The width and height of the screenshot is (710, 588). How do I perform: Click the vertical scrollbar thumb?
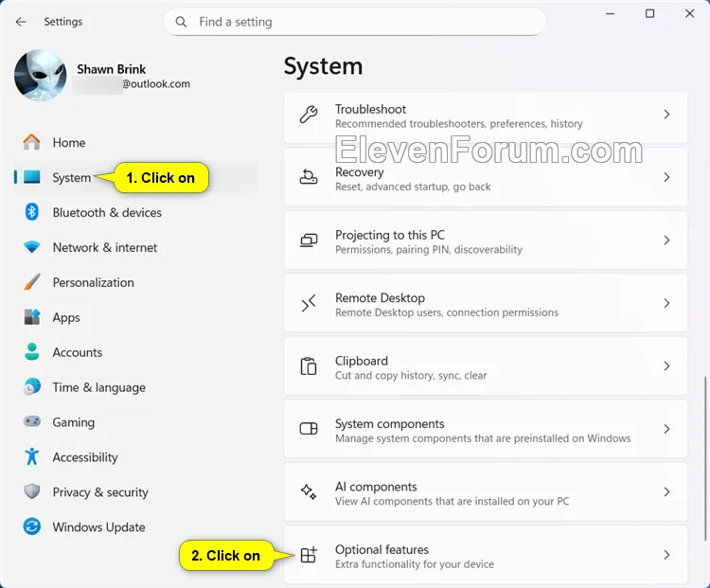point(705,458)
